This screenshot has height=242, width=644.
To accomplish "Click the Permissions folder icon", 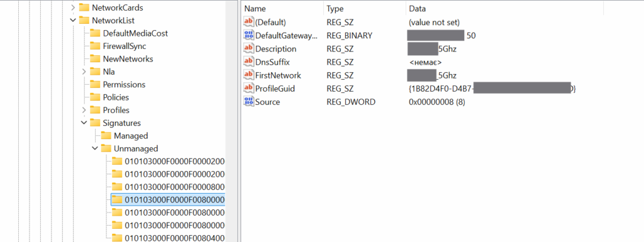I will point(96,84).
